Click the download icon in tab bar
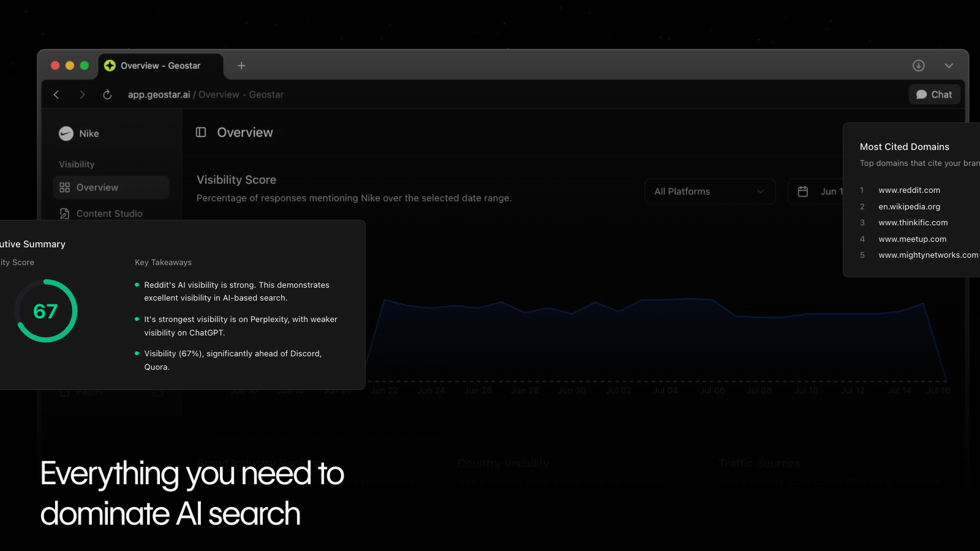This screenshot has width=980, height=551. pyautogui.click(x=918, y=66)
